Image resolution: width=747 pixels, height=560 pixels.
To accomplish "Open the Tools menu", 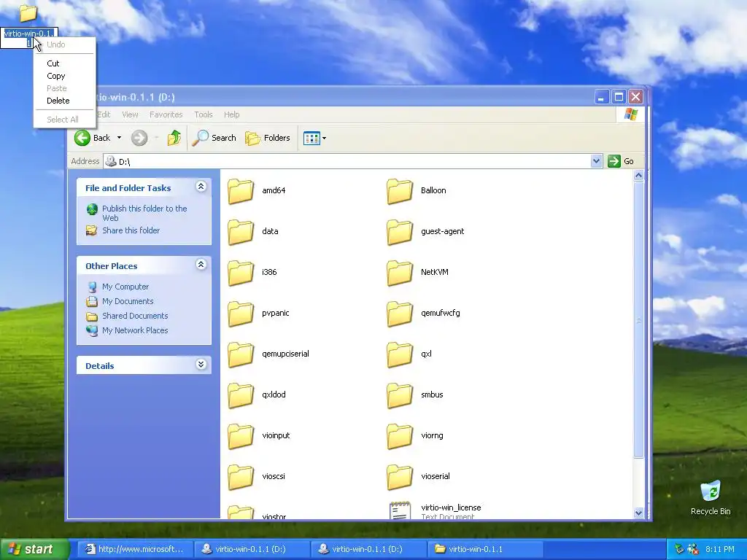I will coord(204,114).
